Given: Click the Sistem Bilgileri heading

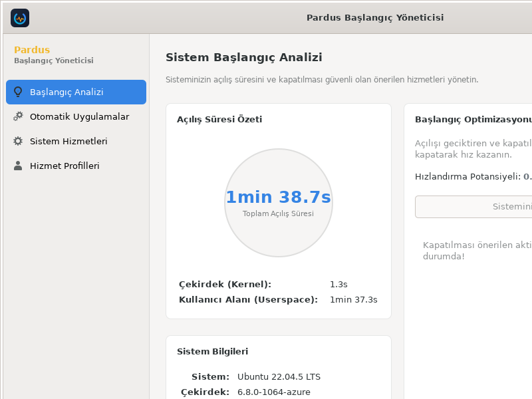Looking at the screenshot, I should click(213, 352).
